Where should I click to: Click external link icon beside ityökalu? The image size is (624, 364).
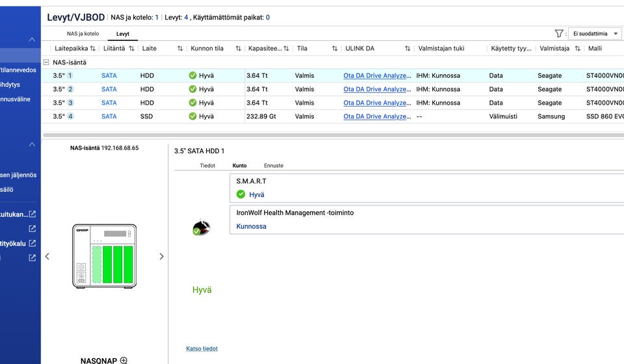[x=32, y=243]
